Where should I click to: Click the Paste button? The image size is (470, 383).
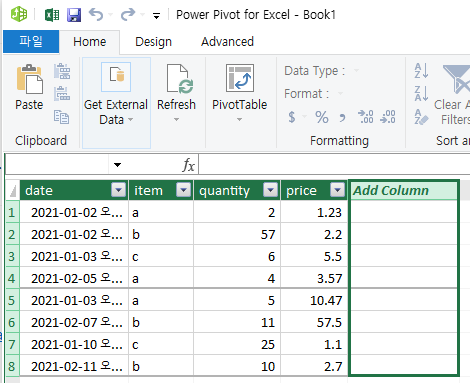point(29,87)
